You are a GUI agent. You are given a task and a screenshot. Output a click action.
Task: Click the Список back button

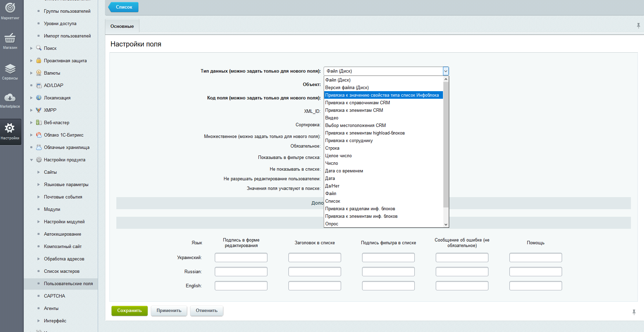coord(124,7)
